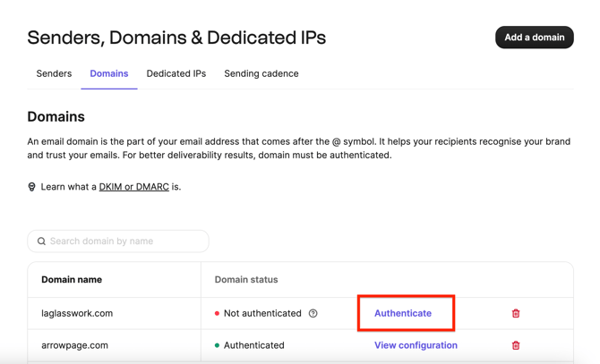
Task: Select the arrowpage.com domain name
Action: click(74, 345)
